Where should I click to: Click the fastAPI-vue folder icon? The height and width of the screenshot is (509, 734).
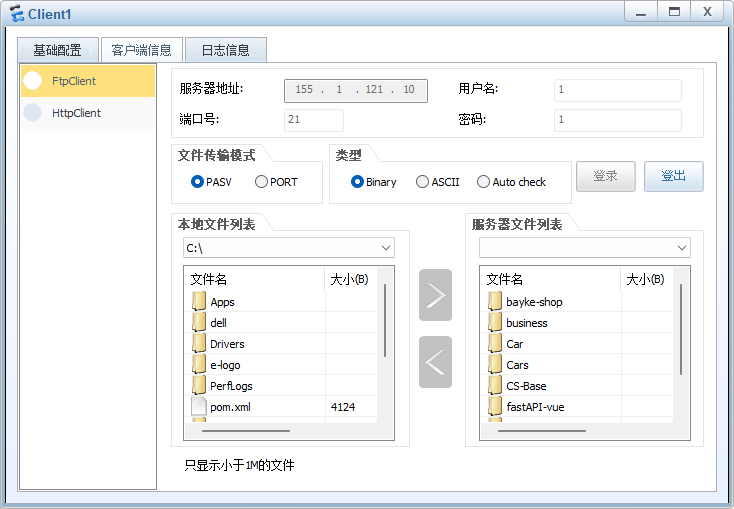495,407
